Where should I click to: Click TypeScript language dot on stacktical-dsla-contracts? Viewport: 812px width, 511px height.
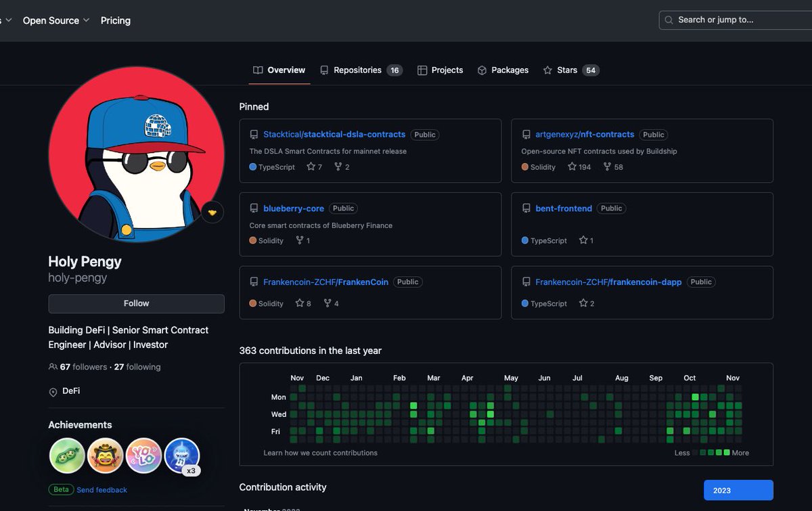point(253,166)
